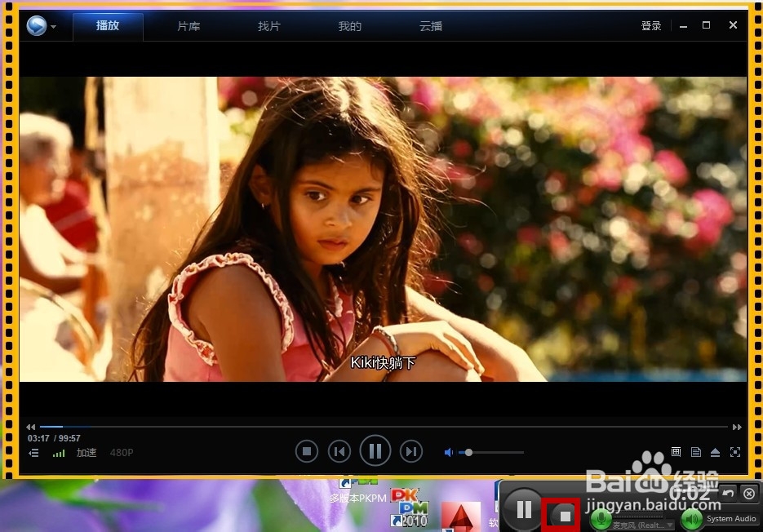The image size is (763, 532).
Task: Open the 麦克风 (Realt... device dropdown
Action: click(x=643, y=525)
